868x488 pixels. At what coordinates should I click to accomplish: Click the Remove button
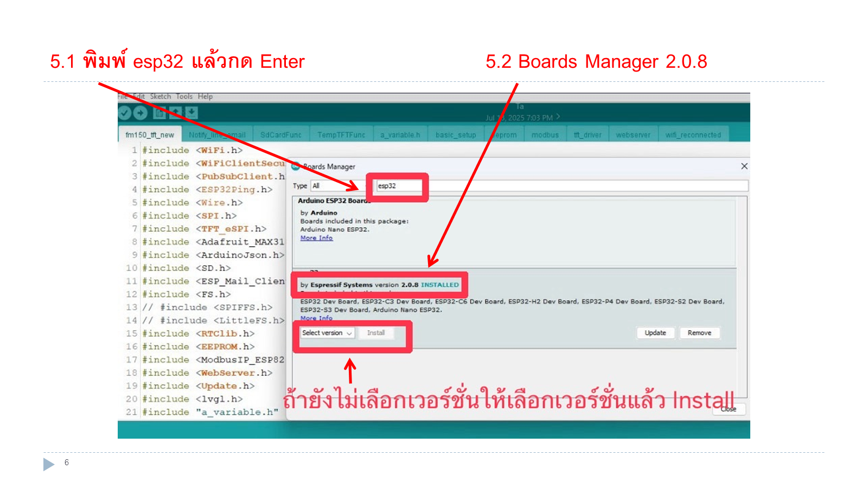tap(699, 333)
